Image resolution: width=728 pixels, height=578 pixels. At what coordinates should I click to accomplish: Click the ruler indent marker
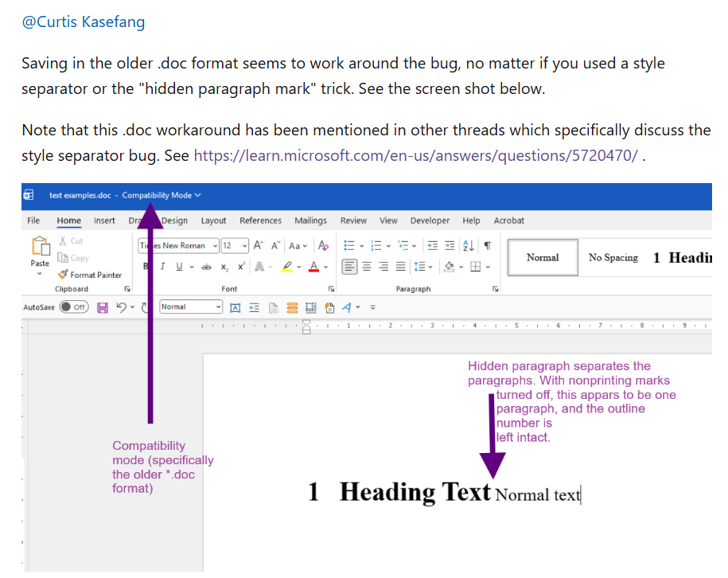306,327
